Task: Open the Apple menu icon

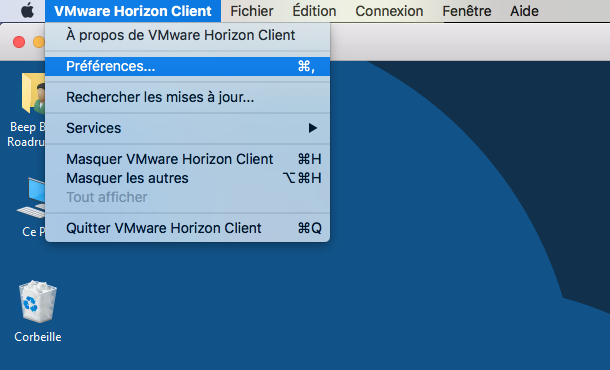Action: click(27, 11)
